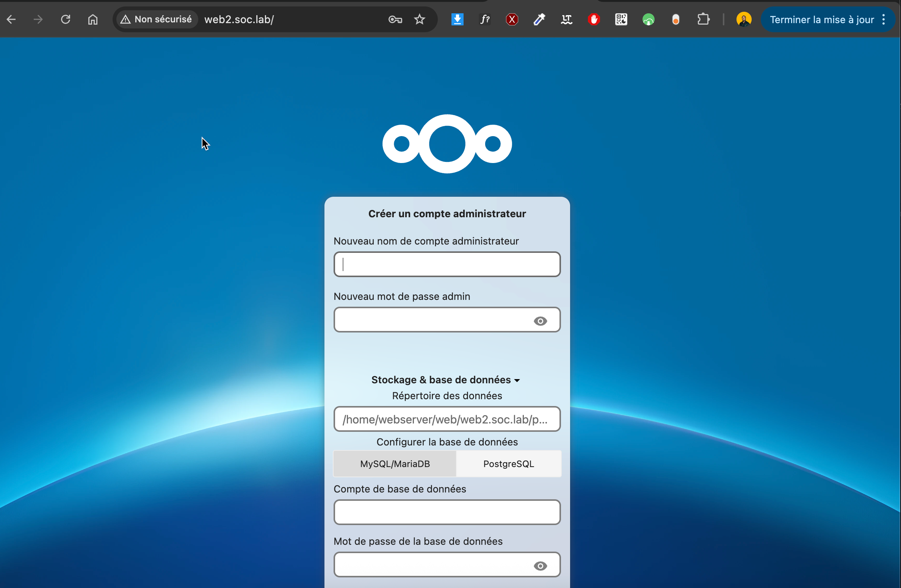Open the puzzle-piece Extensions menu

click(703, 19)
